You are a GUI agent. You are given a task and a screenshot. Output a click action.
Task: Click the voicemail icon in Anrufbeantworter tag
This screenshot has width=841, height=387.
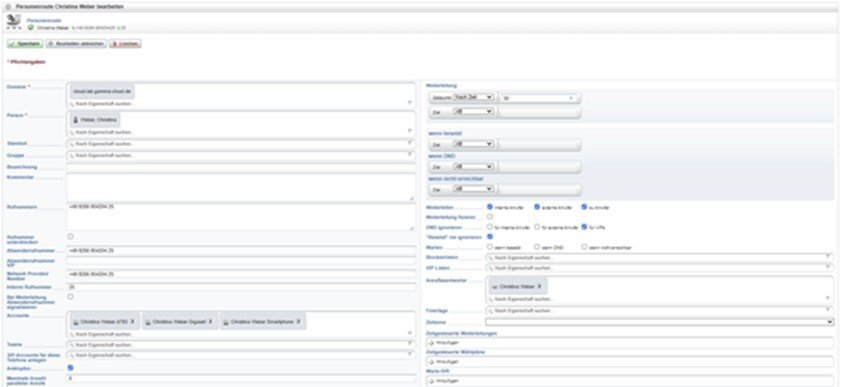495,287
